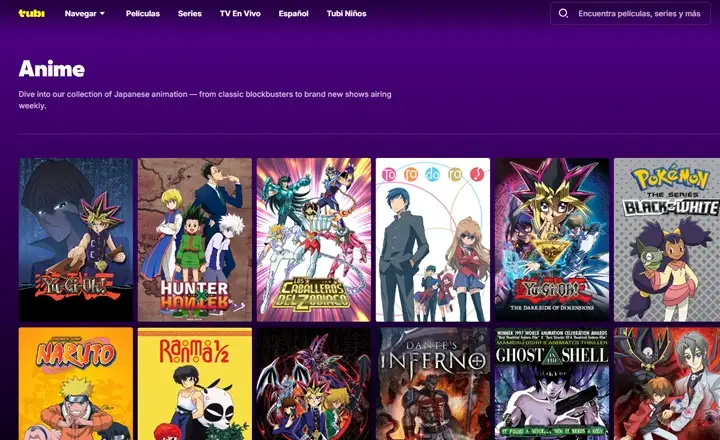Click the Anime page heading
This screenshot has width=720, height=440.
tap(51, 69)
